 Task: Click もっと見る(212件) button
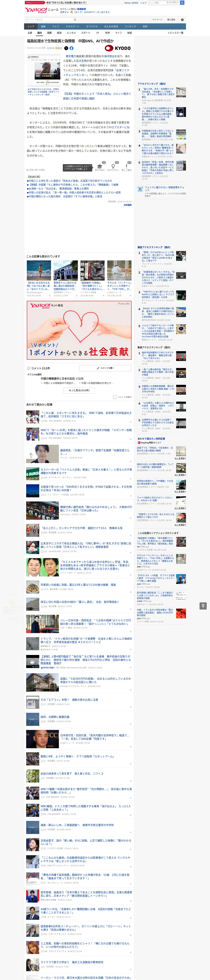tap(79, 390)
